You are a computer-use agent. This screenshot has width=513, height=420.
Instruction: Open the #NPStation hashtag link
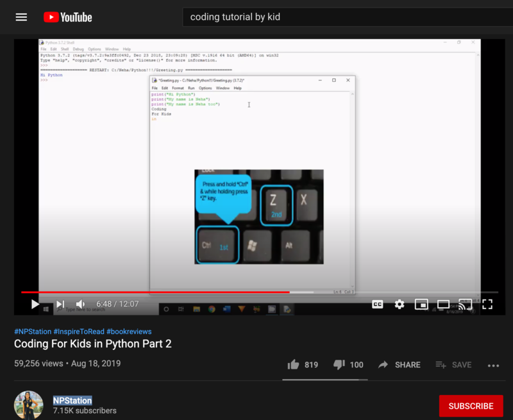tap(32, 332)
